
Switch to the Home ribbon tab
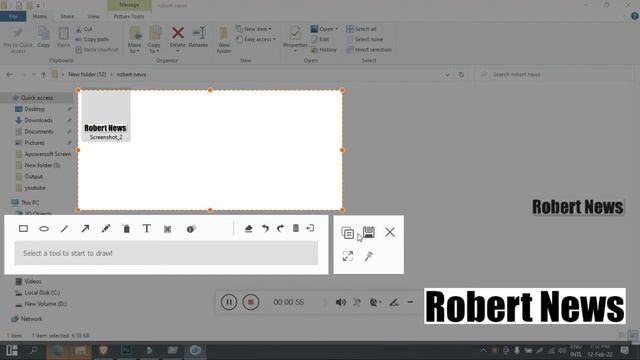(40, 16)
